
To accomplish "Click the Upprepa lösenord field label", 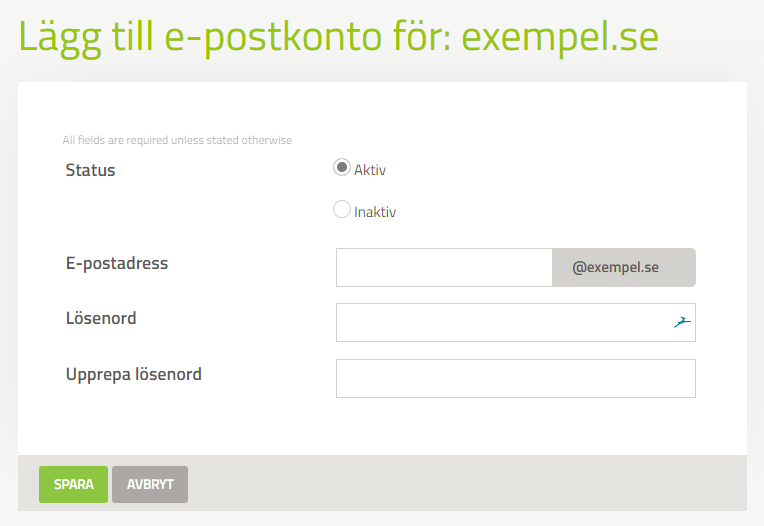I will 134,375.
